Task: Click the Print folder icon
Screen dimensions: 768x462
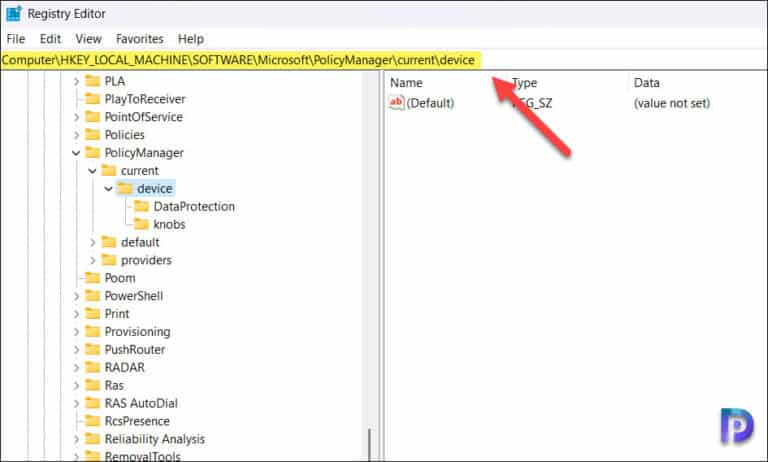Action: (93, 314)
